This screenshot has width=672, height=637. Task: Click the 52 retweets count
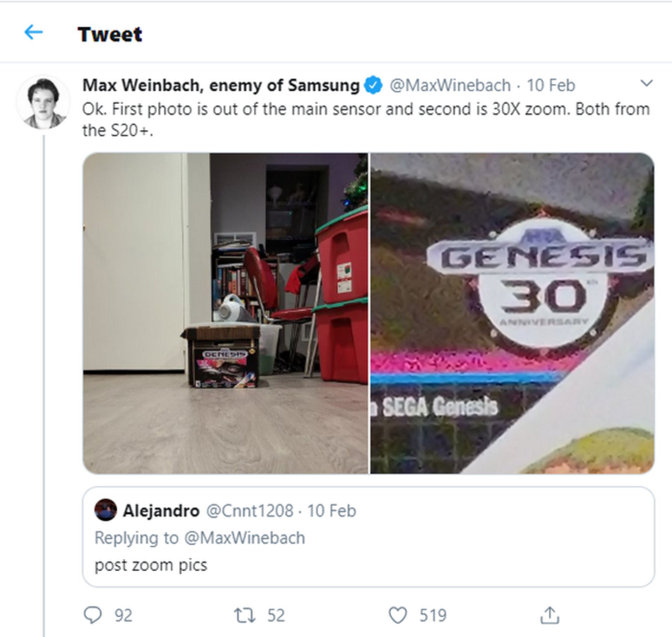click(276, 616)
